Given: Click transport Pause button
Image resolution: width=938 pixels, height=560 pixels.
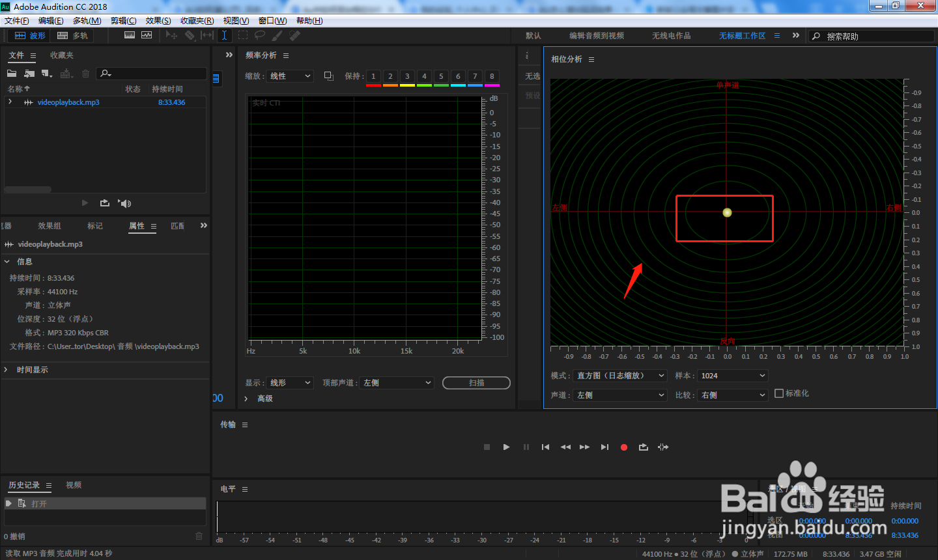Looking at the screenshot, I should (x=526, y=447).
